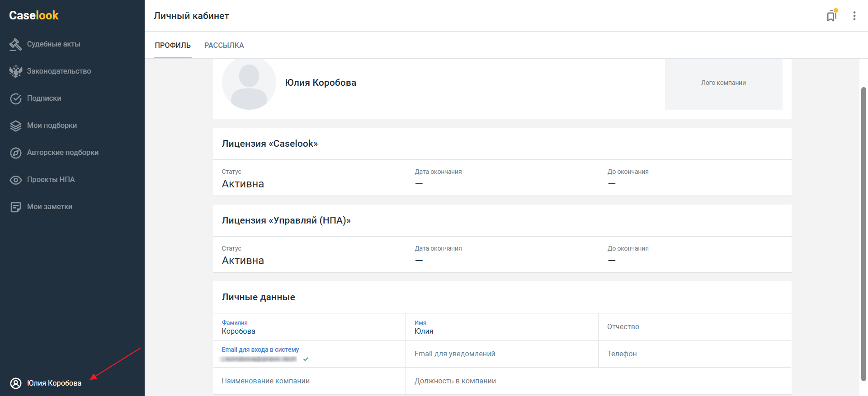The height and width of the screenshot is (396, 868).
Task: Click the Caselook logo
Action: 34,15
